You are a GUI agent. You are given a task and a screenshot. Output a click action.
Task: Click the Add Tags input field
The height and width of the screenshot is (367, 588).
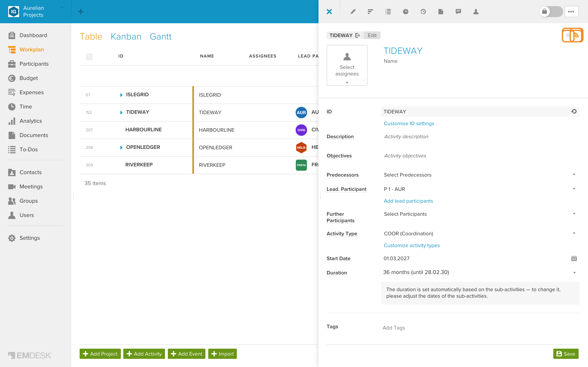(x=480, y=328)
